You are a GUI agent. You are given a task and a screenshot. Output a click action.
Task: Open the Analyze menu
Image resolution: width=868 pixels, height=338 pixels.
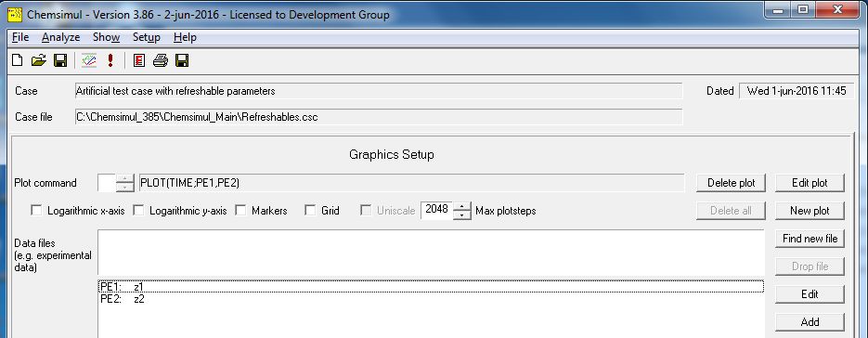pyautogui.click(x=61, y=37)
